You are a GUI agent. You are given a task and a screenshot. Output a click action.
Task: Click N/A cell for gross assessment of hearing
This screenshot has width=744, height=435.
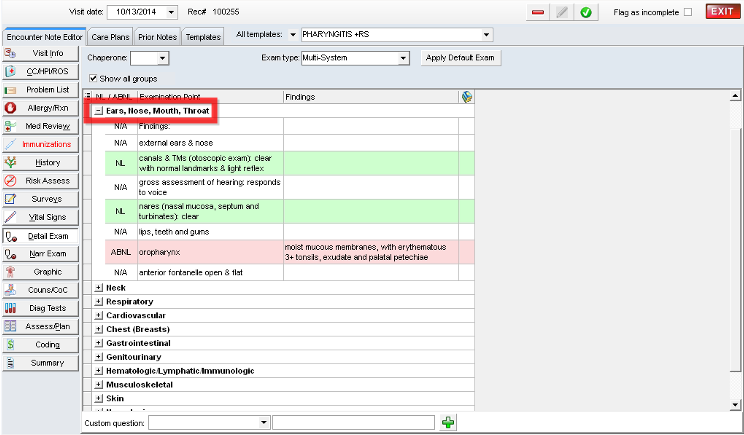[121, 187]
